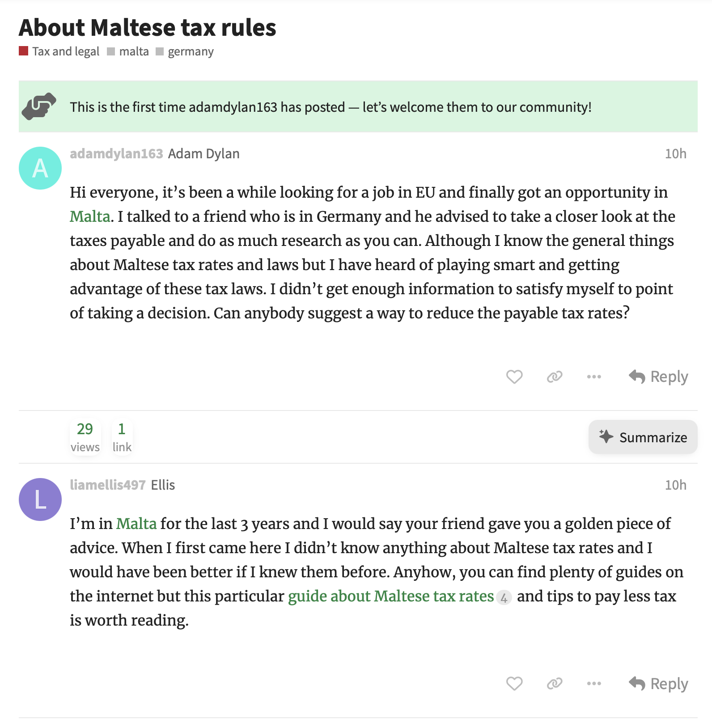Expand the 29 views statistics
The width and height of the screenshot is (712, 728).
85,437
